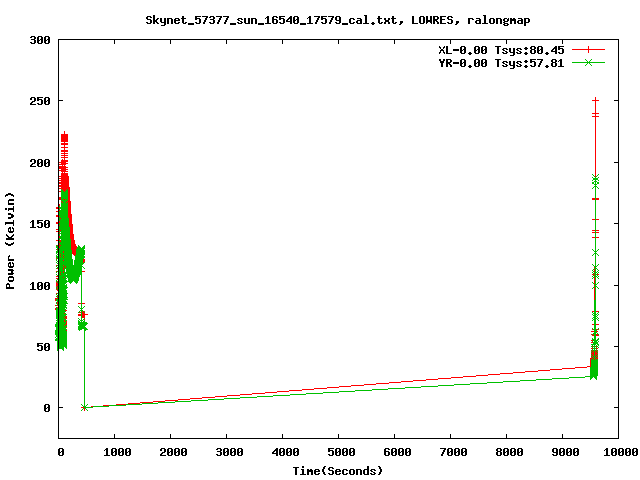The width and height of the screenshot is (640, 480).
Task: Click the x-axis value 2000
Action: pyautogui.click(x=173, y=452)
